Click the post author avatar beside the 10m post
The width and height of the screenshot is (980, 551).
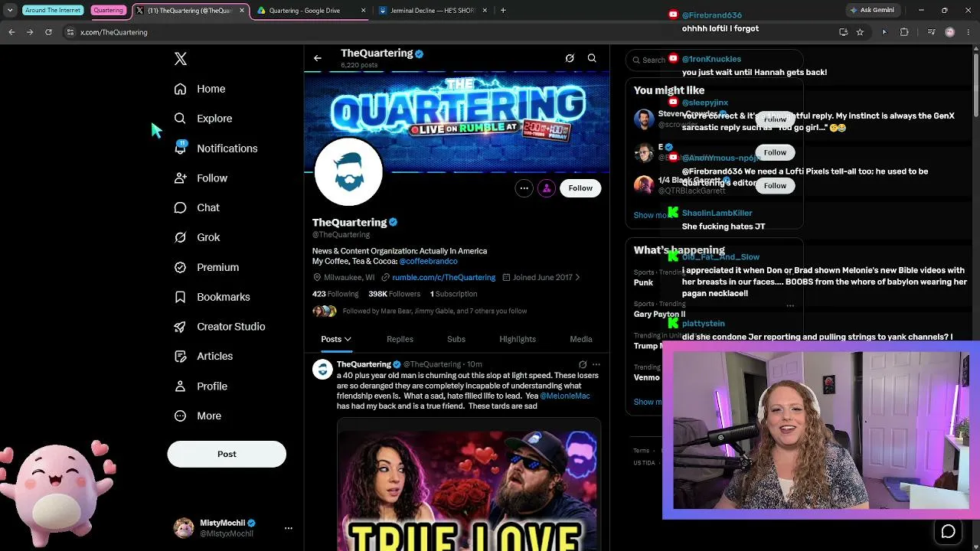pyautogui.click(x=322, y=370)
